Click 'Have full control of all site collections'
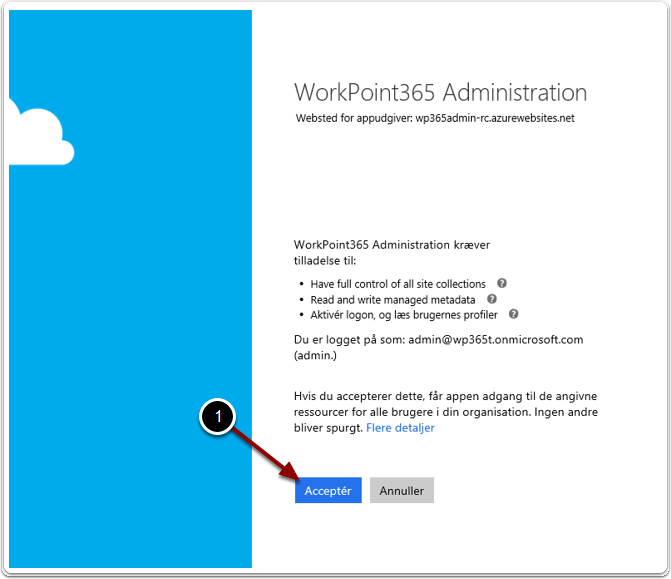The width and height of the screenshot is (671, 579). 398,284
